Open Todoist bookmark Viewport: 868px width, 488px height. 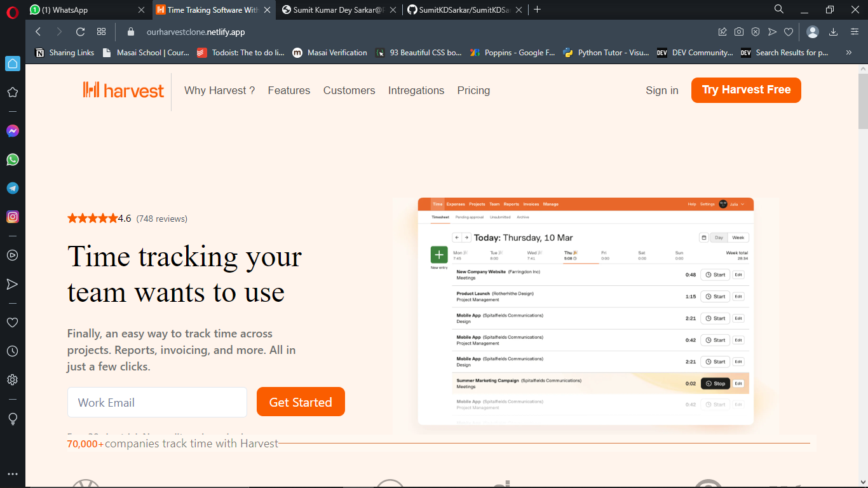click(241, 53)
